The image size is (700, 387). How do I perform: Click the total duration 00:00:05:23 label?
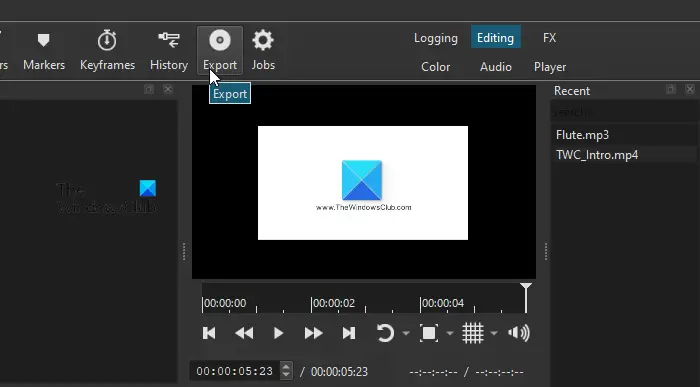[x=339, y=372]
